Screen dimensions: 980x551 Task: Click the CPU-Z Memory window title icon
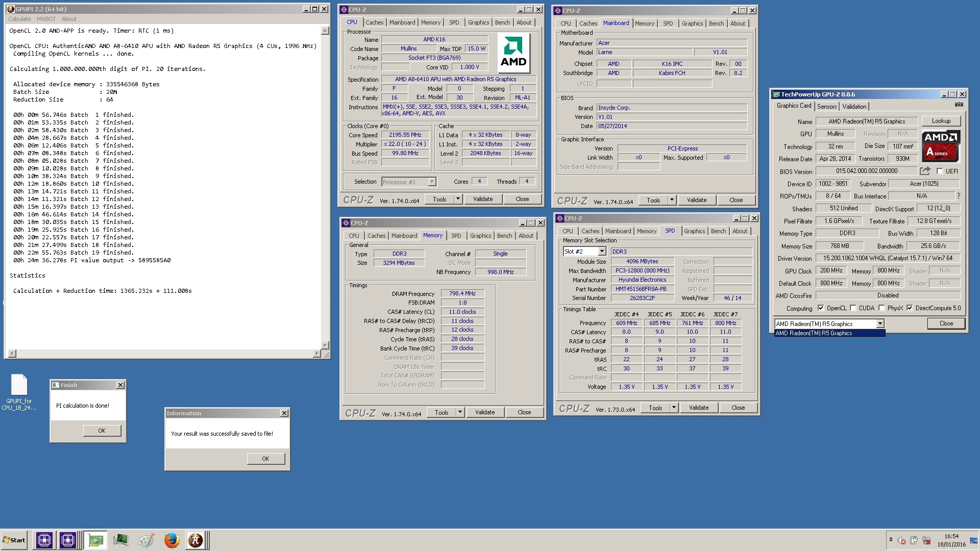346,223
